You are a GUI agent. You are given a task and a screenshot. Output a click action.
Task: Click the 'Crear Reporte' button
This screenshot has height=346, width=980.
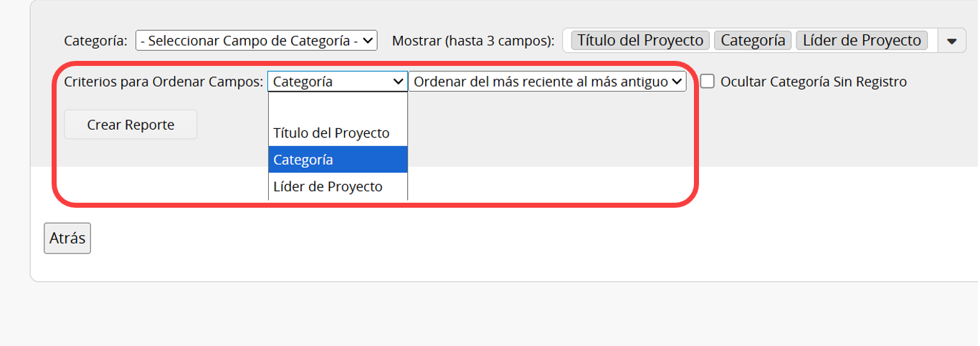pos(130,125)
